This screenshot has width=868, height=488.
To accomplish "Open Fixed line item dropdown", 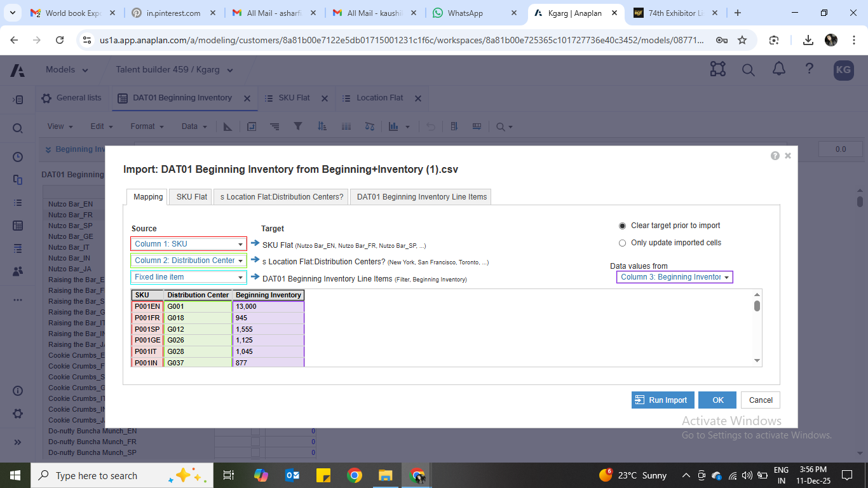I will click(189, 277).
